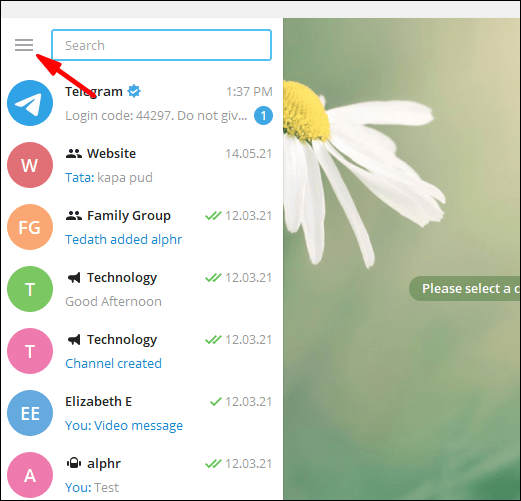521x501 pixels.
Task: Select the Website W avatar
Action: [30, 165]
